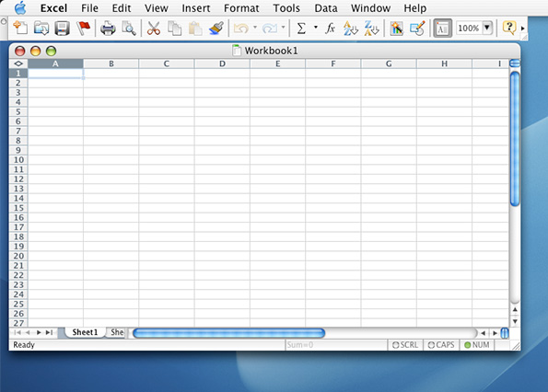Click the Cut scissors icon

(x=154, y=29)
